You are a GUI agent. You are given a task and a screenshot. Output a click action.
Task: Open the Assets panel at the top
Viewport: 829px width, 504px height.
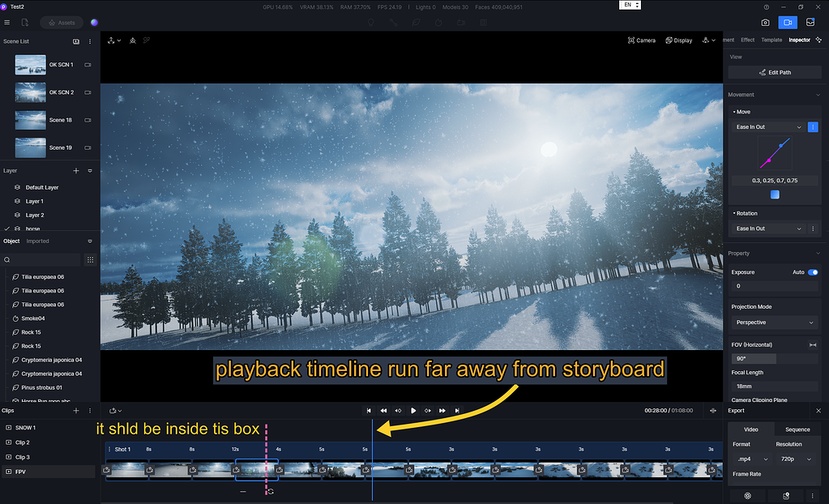tap(60, 23)
